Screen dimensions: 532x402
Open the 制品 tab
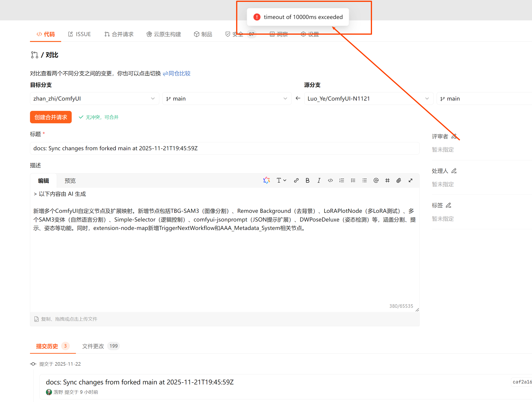pyautogui.click(x=203, y=34)
